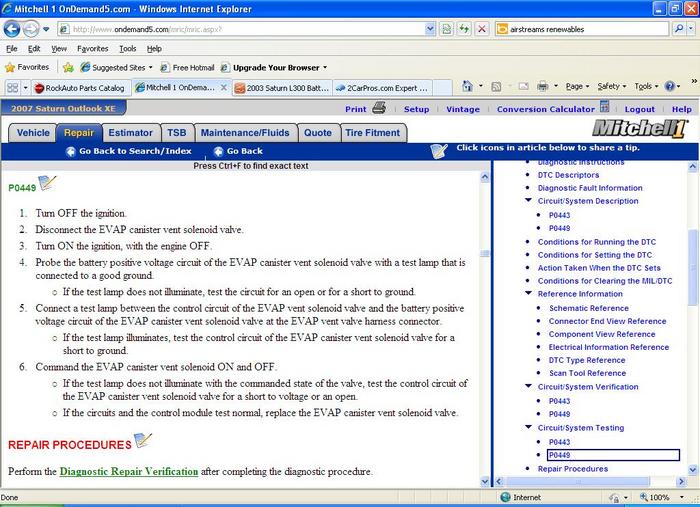Collapse the Circuit/System Description tree node
Image resolution: width=700 pixels, height=507 pixels.
pyautogui.click(x=529, y=200)
